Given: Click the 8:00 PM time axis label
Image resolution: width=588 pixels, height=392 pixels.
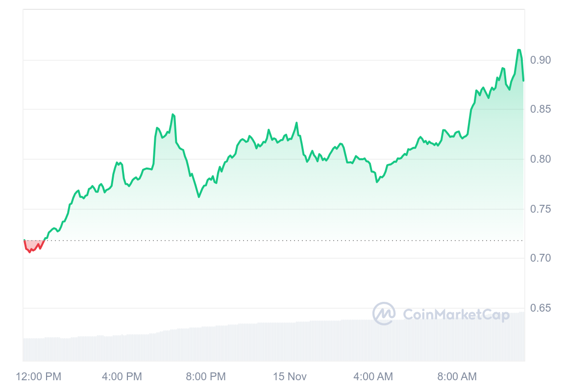Looking at the screenshot, I should (206, 376).
